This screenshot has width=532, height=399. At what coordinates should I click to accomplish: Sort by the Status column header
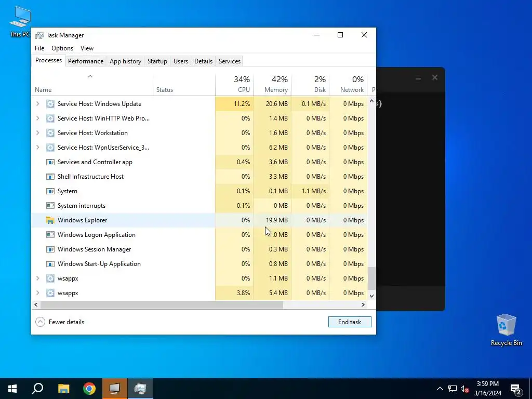coord(184,85)
